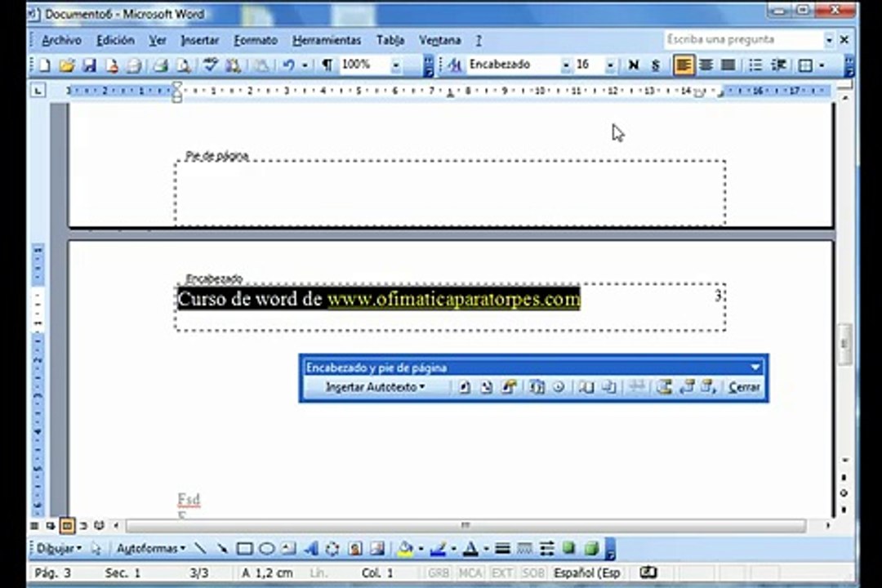882x588 pixels.
Task: Open header toolbar options arrow in title
Action: point(755,367)
